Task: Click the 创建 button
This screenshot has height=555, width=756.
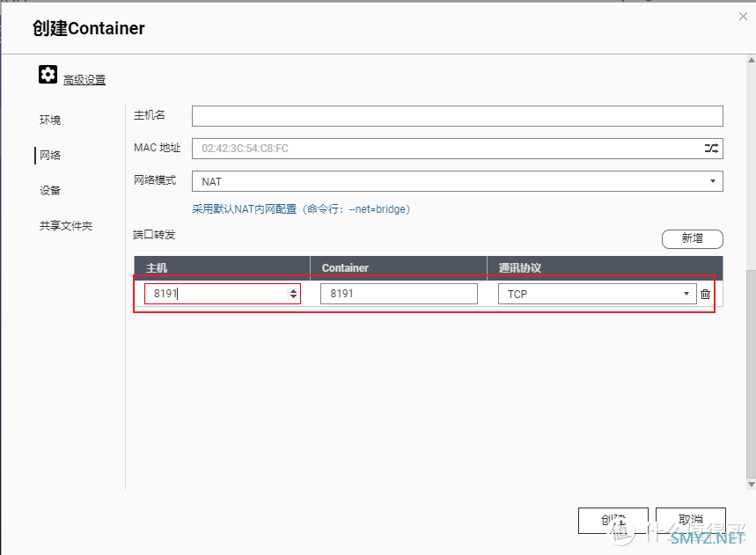Action: pyautogui.click(x=613, y=521)
